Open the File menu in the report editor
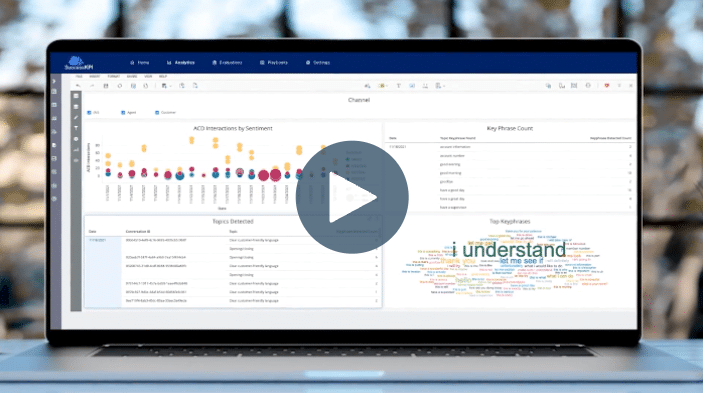Image resolution: width=703 pixels, height=393 pixels. pos(79,77)
